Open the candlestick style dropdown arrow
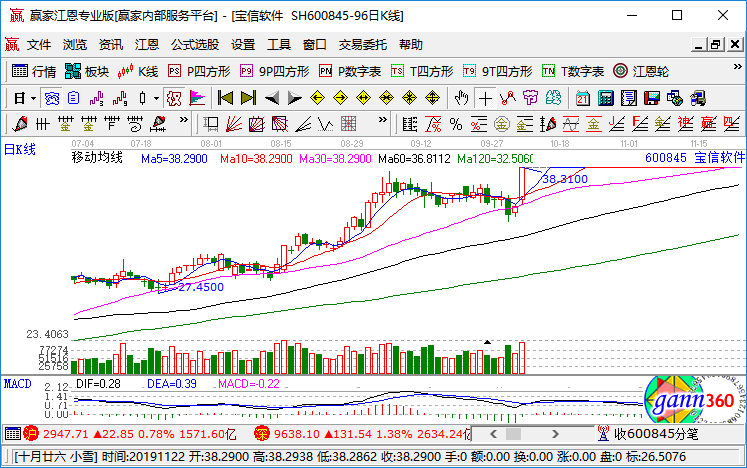This screenshot has width=747, height=468. [156, 99]
